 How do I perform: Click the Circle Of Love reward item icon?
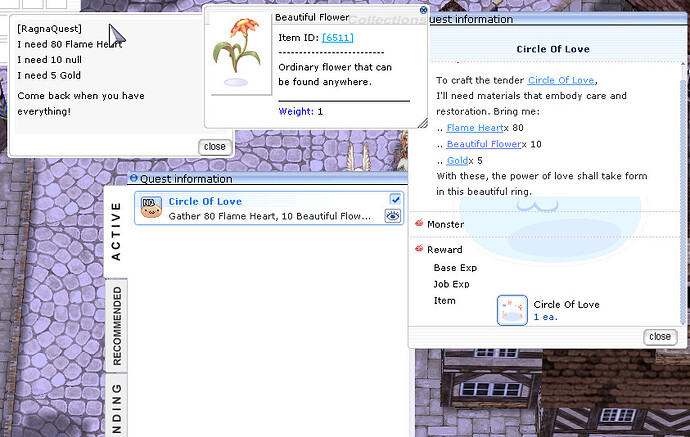(512, 310)
